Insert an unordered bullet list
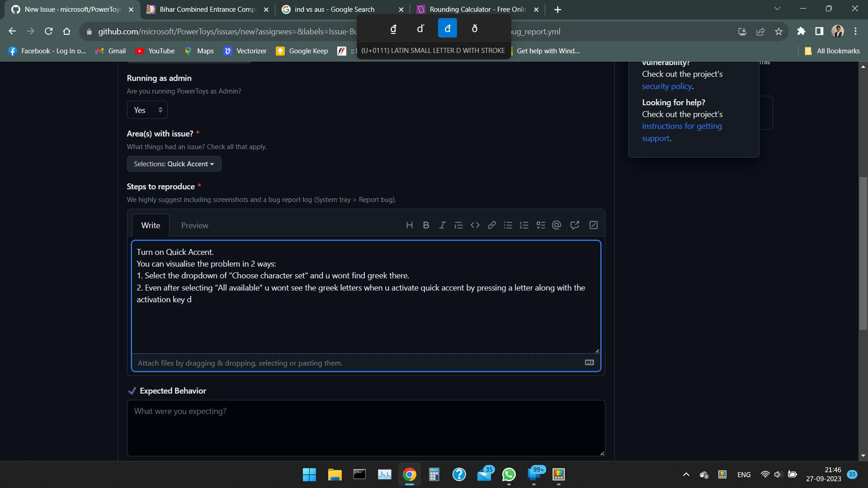This screenshot has height=488, width=868. click(x=508, y=225)
